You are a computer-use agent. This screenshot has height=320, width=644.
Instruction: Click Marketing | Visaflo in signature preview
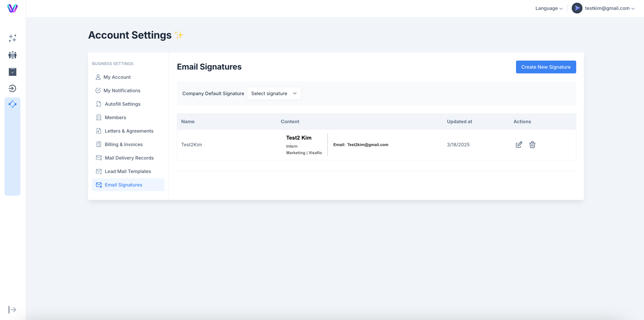[x=304, y=153]
